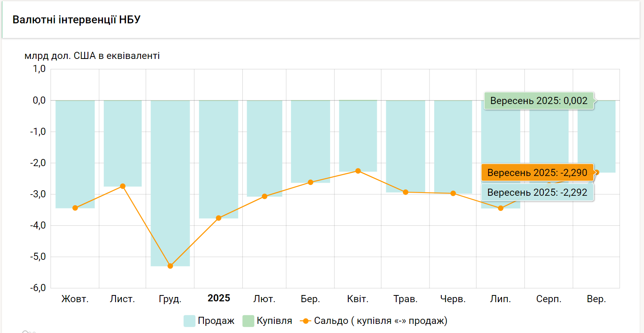The height and width of the screenshot is (333, 644).
Task: Click the Сальдо data point for Бер.
Action: (310, 182)
